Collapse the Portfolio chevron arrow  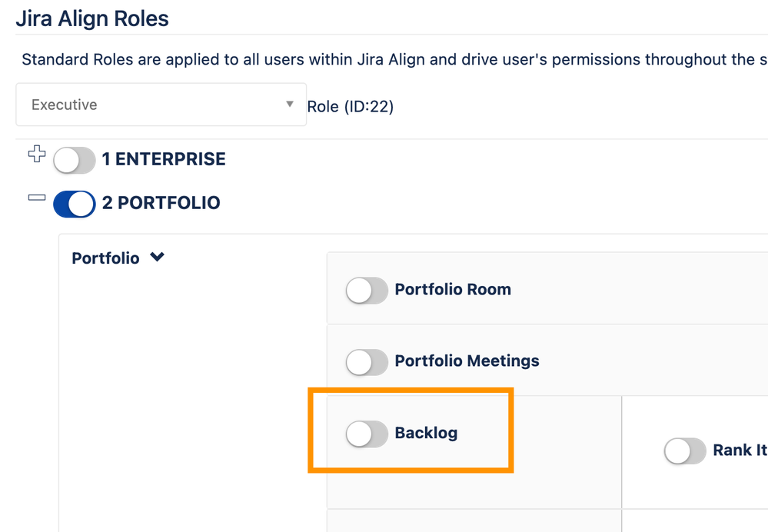[158, 258]
